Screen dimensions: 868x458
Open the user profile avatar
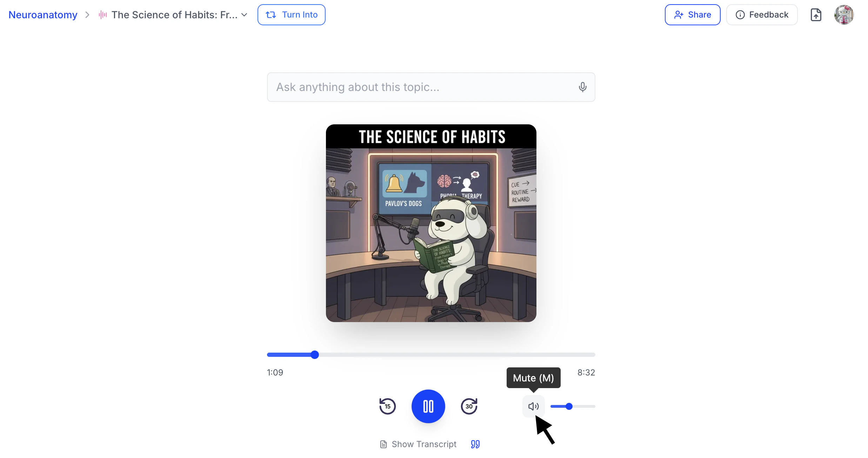coord(844,15)
